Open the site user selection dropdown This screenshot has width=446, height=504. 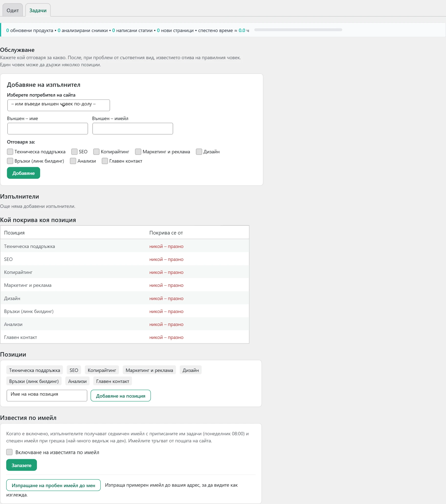(x=59, y=105)
